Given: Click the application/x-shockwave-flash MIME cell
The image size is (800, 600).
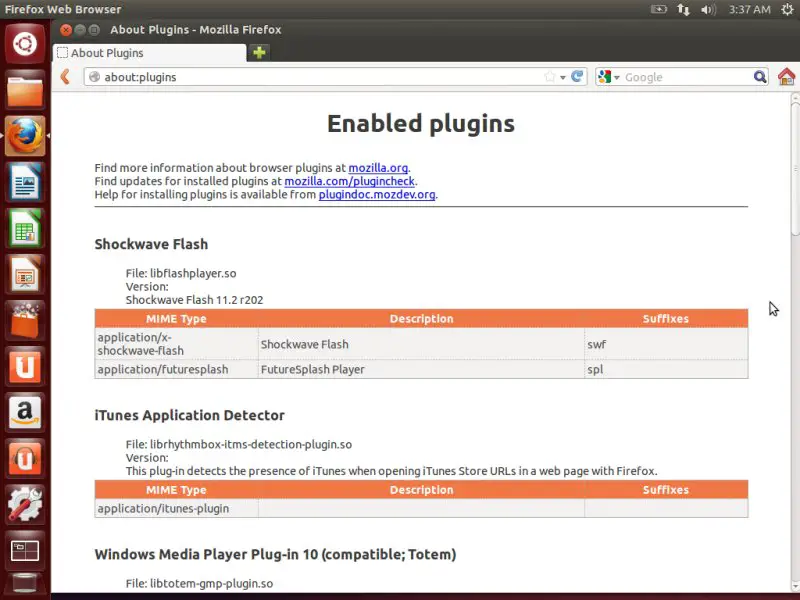Looking at the screenshot, I should [177, 344].
